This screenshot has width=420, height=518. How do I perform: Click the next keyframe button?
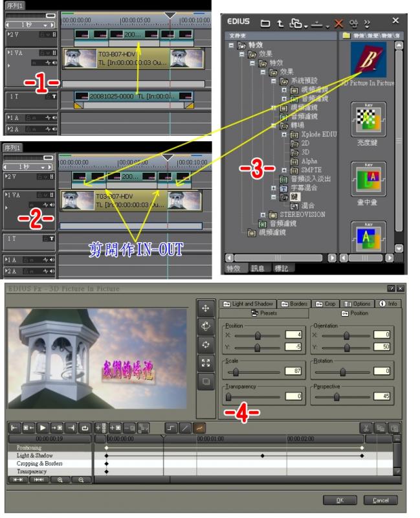[57, 428]
